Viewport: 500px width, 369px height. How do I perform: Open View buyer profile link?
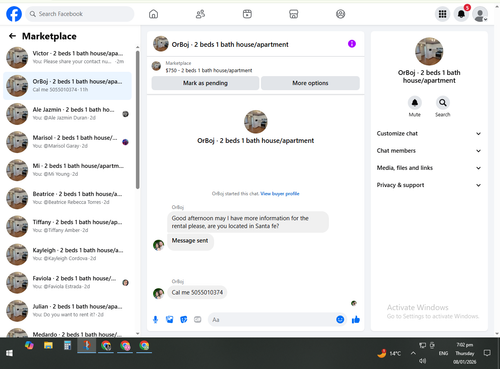(280, 194)
